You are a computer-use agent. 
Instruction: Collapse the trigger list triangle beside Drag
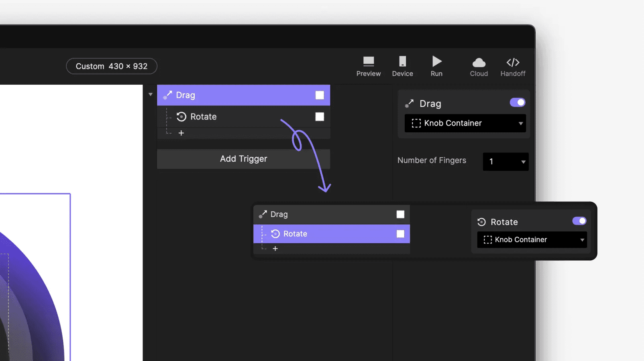151,95
